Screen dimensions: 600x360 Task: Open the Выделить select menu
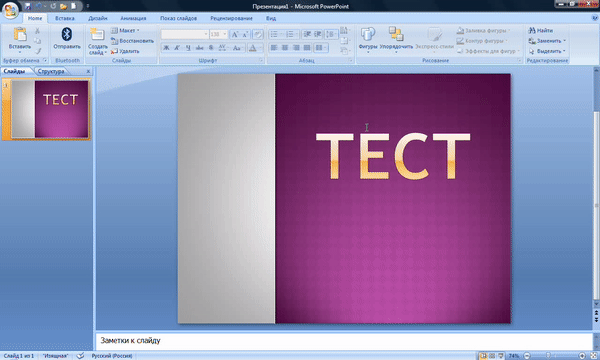[547, 51]
